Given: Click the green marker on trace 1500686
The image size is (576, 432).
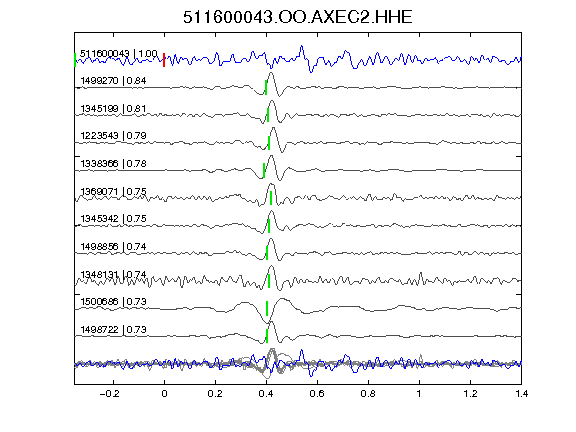Looking at the screenshot, I should pyautogui.click(x=267, y=308).
